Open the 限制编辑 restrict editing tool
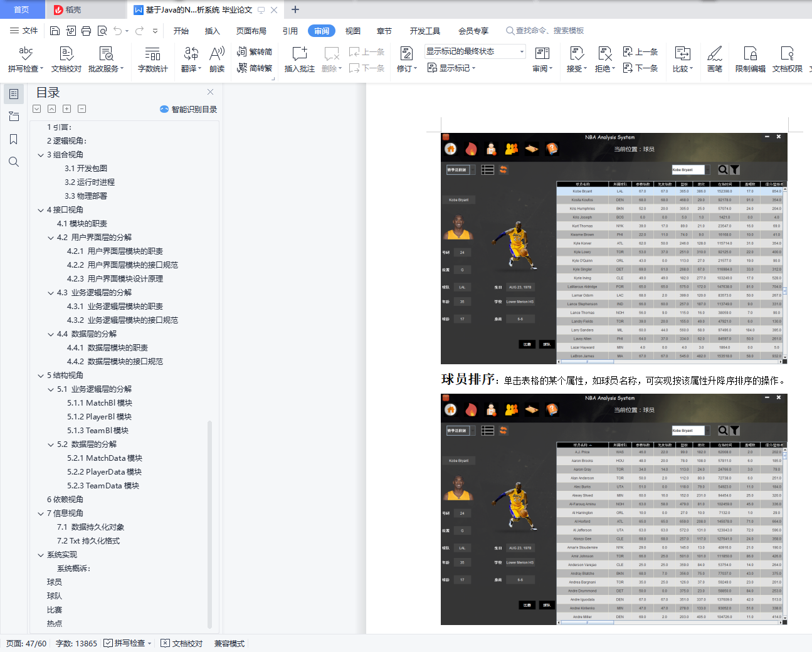The width and height of the screenshot is (812, 652). tap(751, 60)
